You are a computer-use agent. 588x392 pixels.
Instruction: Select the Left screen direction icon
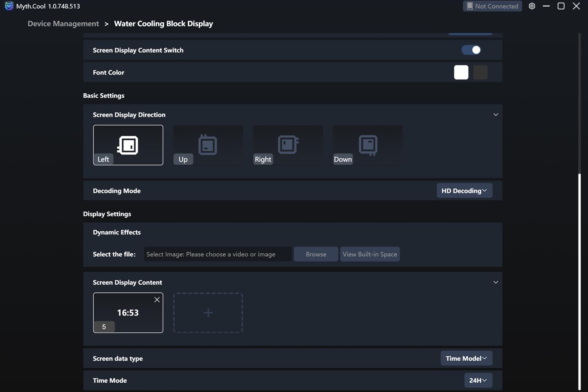(x=128, y=145)
